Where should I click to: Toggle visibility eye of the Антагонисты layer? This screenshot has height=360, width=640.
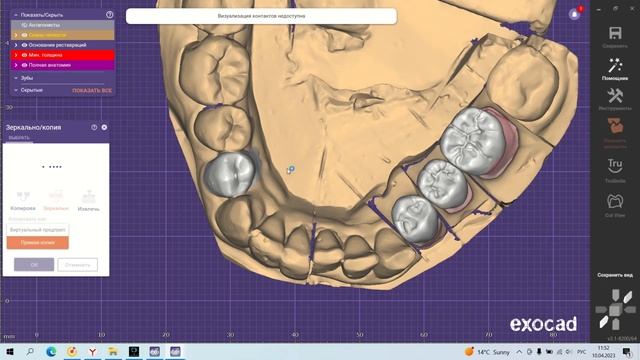(24, 25)
